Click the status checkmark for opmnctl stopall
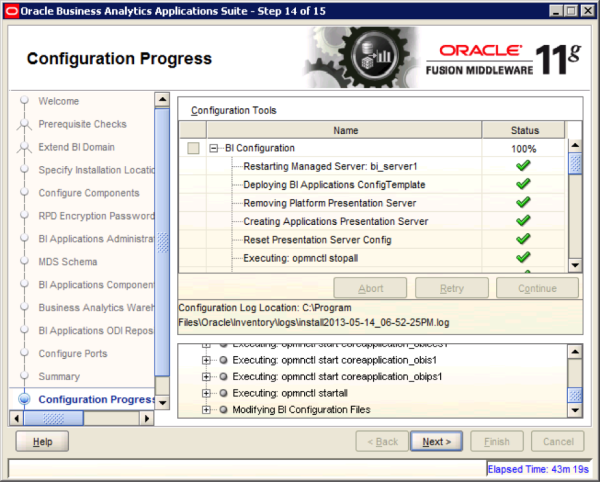 click(x=522, y=258)
